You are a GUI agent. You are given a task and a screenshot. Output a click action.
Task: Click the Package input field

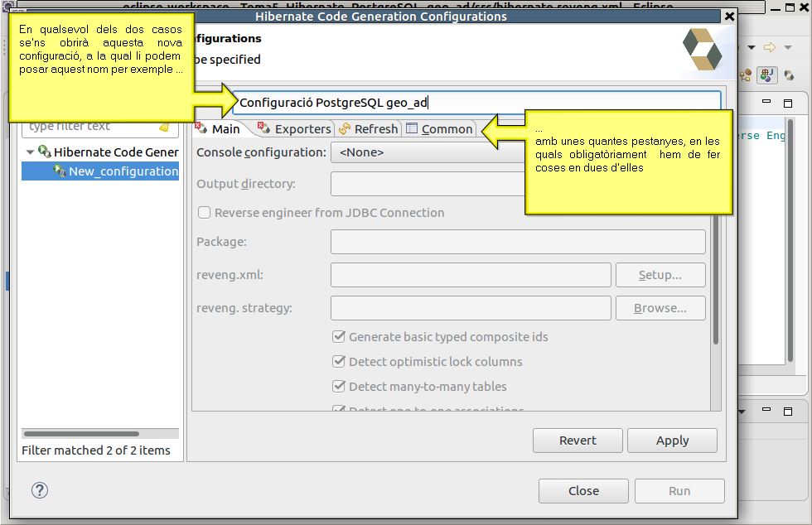518,242
